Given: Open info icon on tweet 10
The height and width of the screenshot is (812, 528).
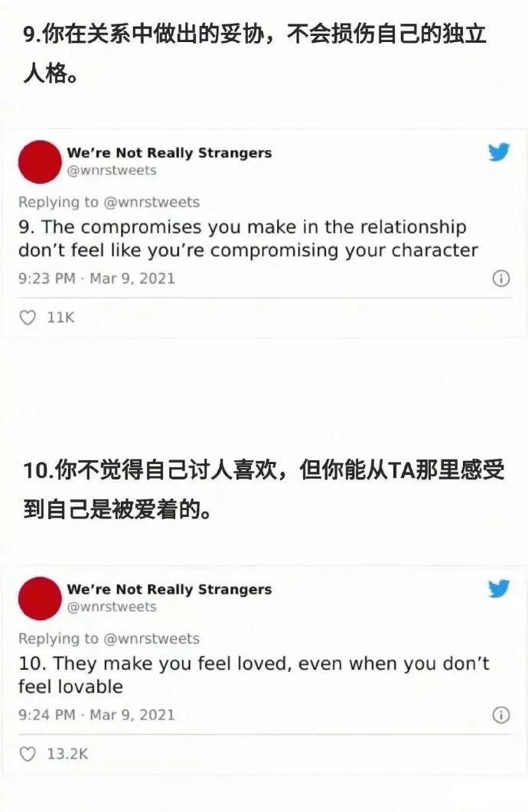Looking at the screenshot, I should (500, 715).
